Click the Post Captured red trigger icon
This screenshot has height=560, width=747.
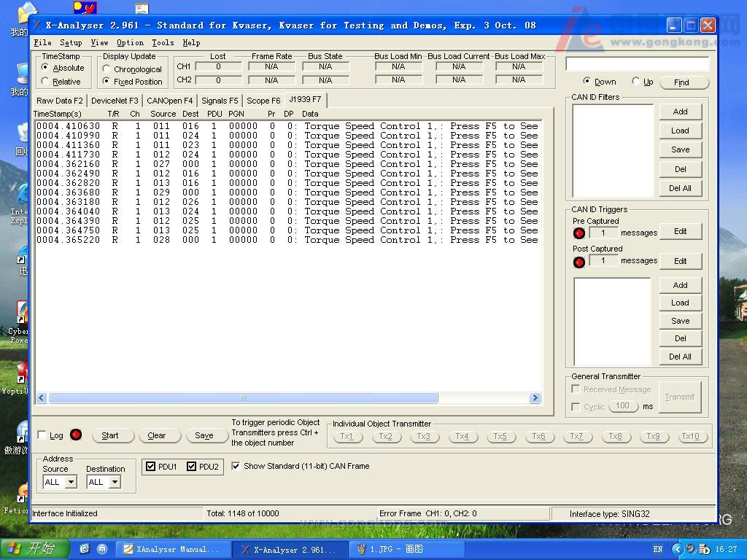579,262
